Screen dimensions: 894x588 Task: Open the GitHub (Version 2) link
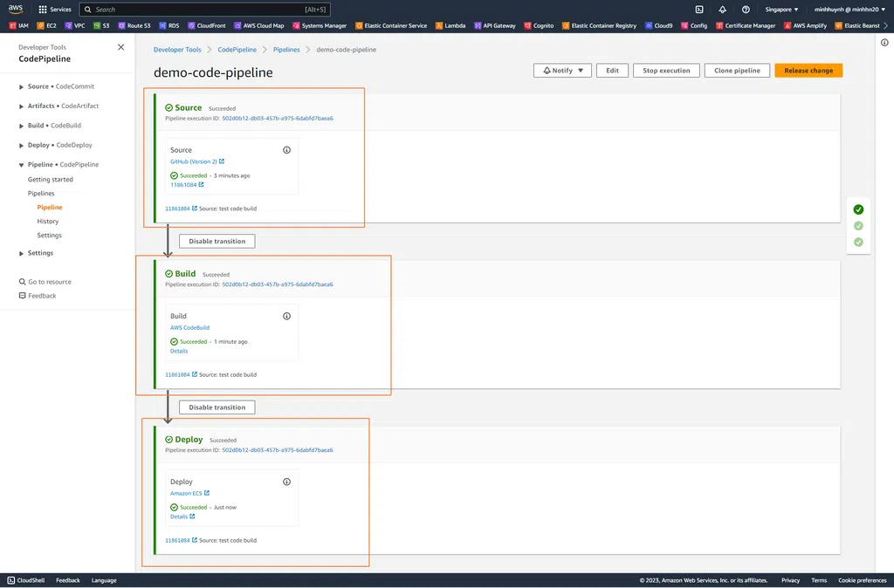coord(197,161)
